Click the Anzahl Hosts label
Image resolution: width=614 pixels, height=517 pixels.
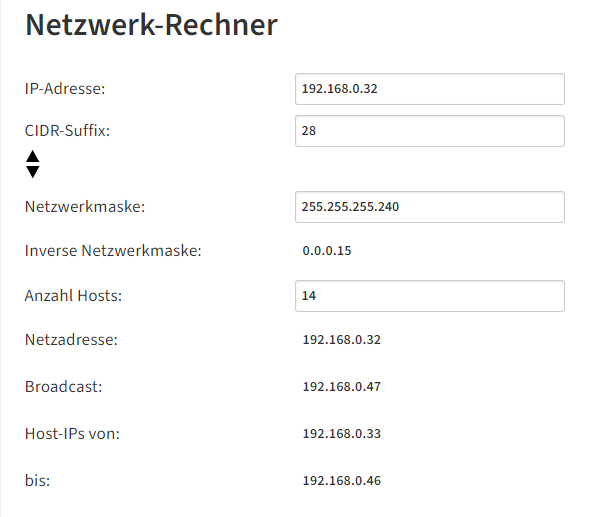pos(74,296)
